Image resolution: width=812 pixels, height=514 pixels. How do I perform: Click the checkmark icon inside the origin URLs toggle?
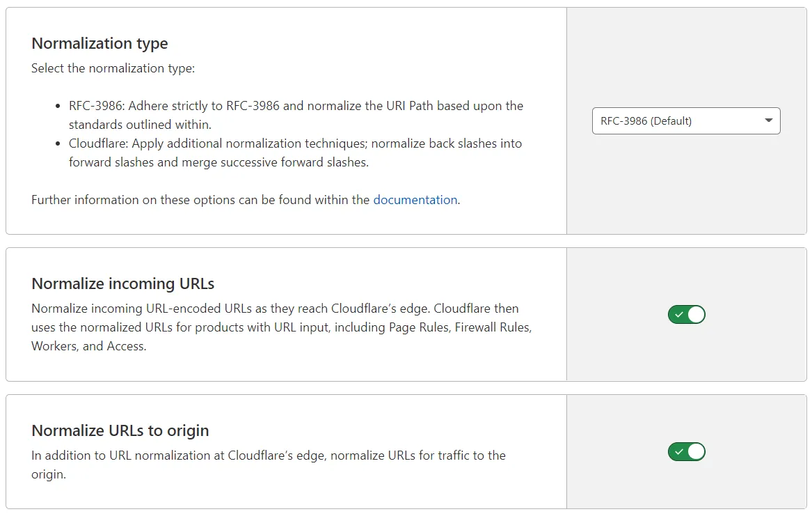(680, 452)
